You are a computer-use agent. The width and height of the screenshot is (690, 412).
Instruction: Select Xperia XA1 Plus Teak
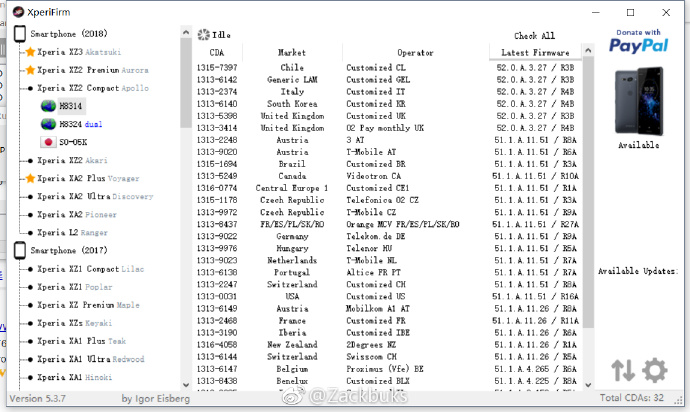tap(81, 341)
